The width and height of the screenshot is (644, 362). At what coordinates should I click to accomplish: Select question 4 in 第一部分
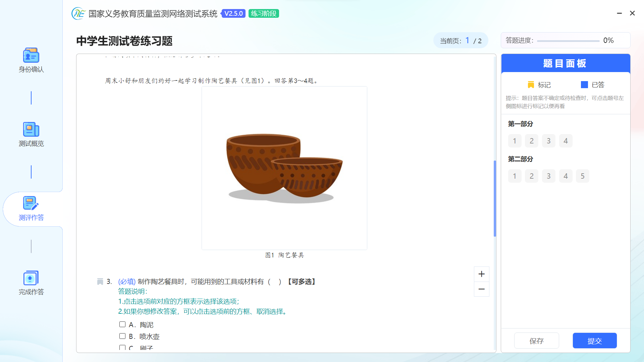pyautogui.click(x=566, y=141)
